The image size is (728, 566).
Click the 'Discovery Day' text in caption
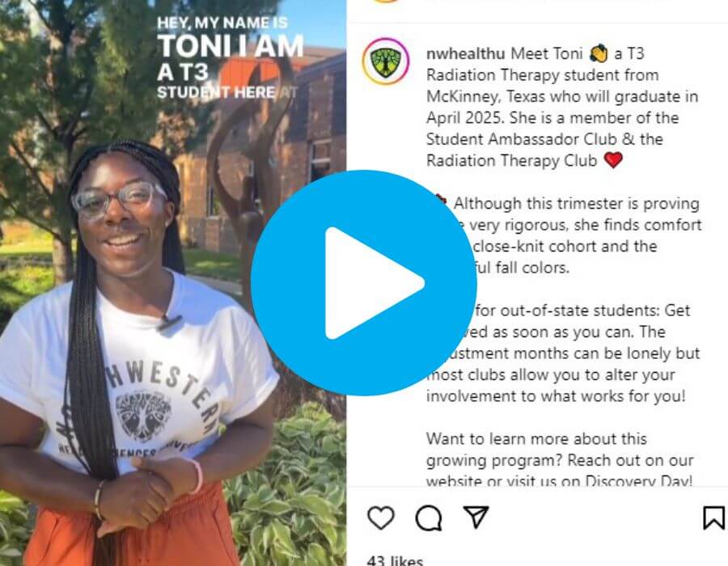(638, 480)
